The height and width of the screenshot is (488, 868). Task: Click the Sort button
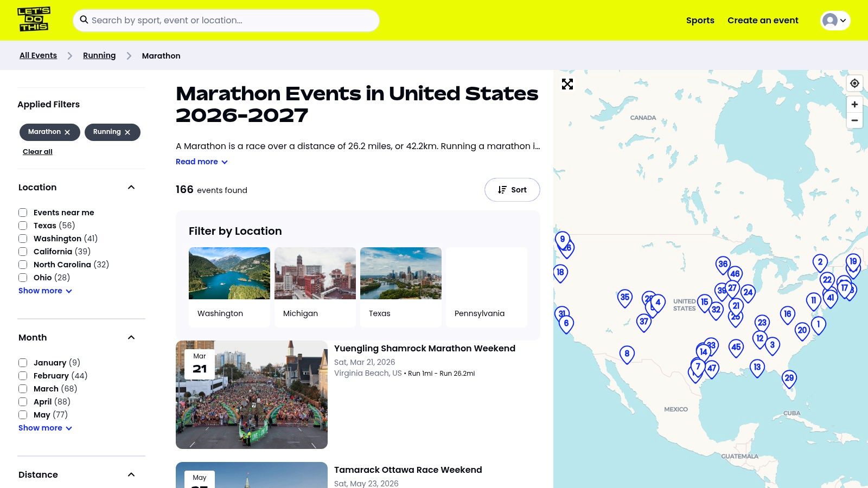tap(512, 190)
